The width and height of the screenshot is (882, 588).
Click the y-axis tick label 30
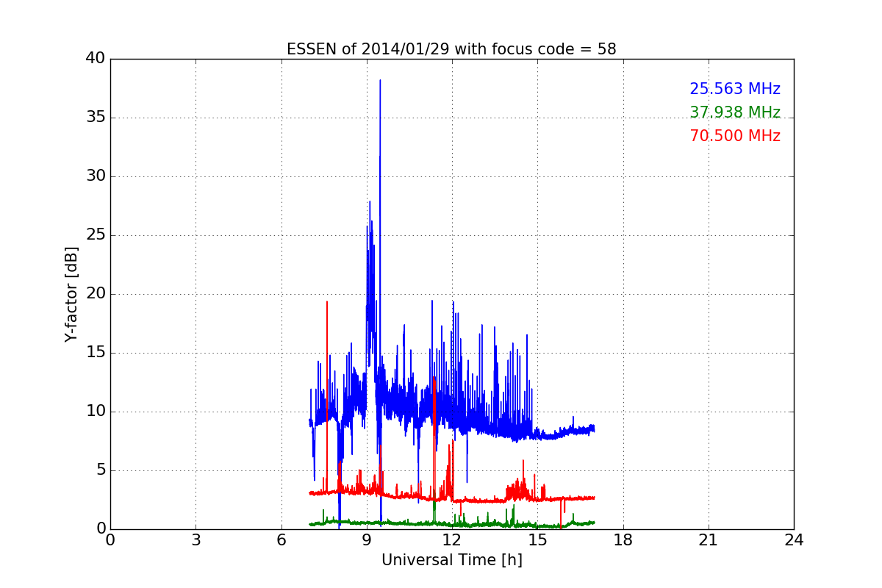pyautogui.click(x=95, y=176)
